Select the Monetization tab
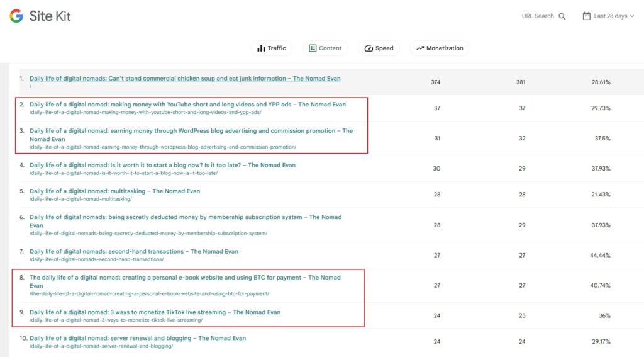 click(439, 48)
